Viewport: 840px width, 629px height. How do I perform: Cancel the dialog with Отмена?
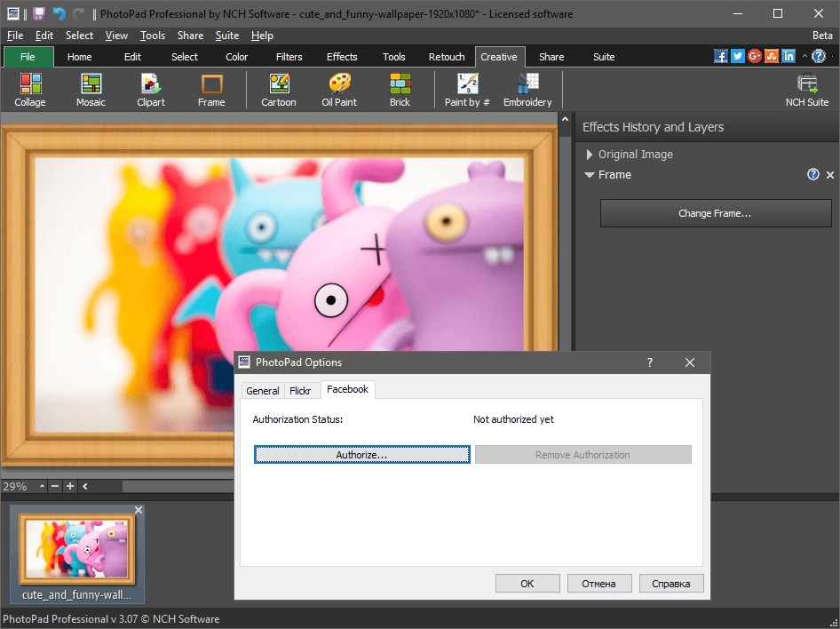click(599, 584)
